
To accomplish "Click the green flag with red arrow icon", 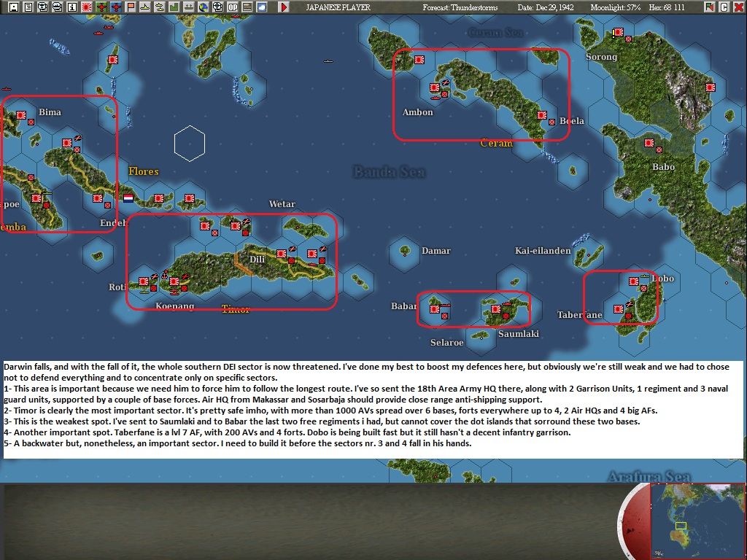I will tap(709, 7).
